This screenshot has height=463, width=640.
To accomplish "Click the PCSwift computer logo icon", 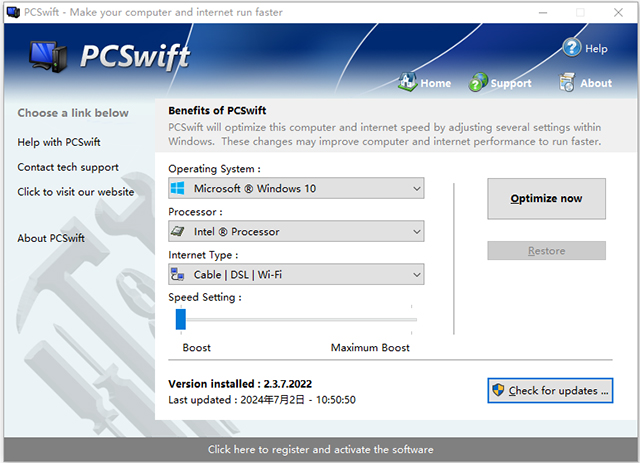I will click(48, 56).
